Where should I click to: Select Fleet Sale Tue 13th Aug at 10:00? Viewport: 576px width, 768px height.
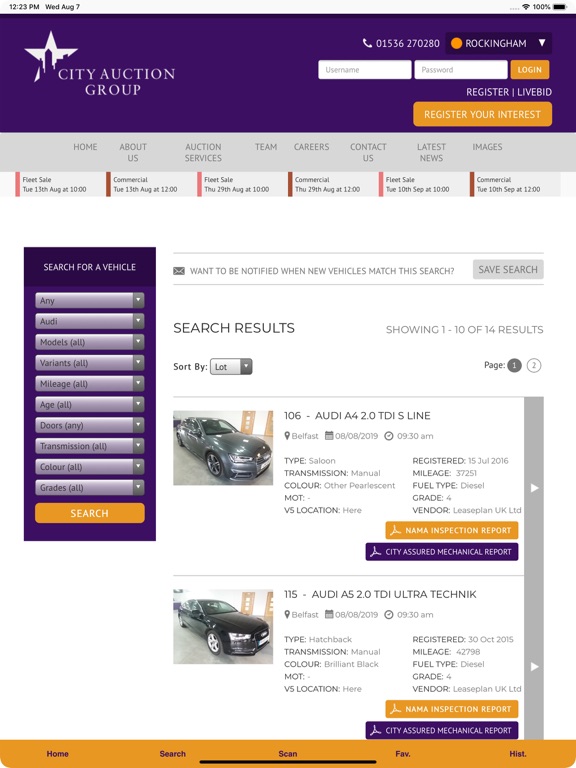[54, 184]
